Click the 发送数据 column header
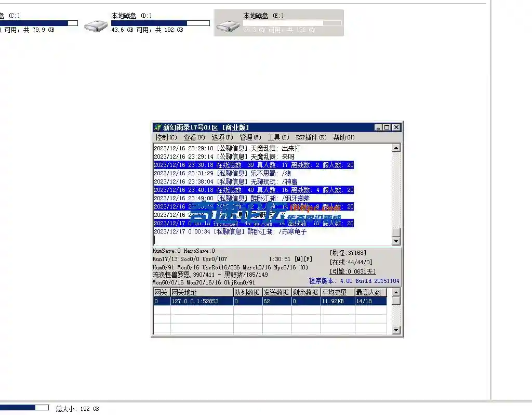The width and height of the screenshot is (532, 415). point(277,292)
